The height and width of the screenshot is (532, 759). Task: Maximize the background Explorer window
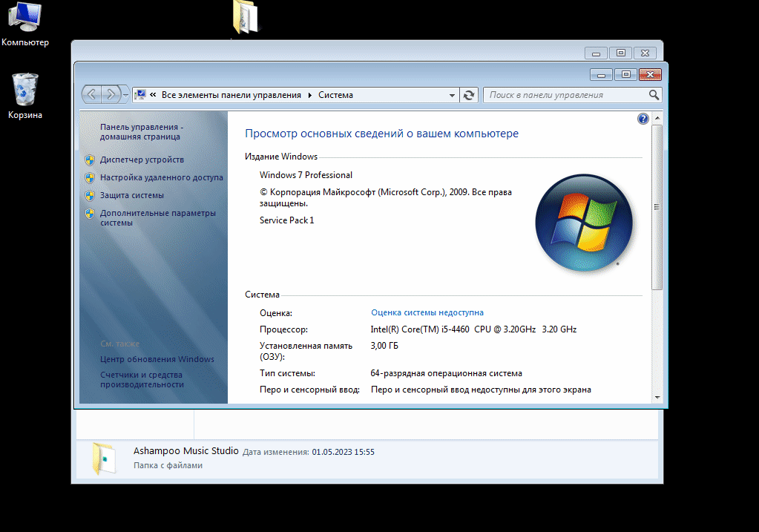pyautogui.click(x=620, y=53)
